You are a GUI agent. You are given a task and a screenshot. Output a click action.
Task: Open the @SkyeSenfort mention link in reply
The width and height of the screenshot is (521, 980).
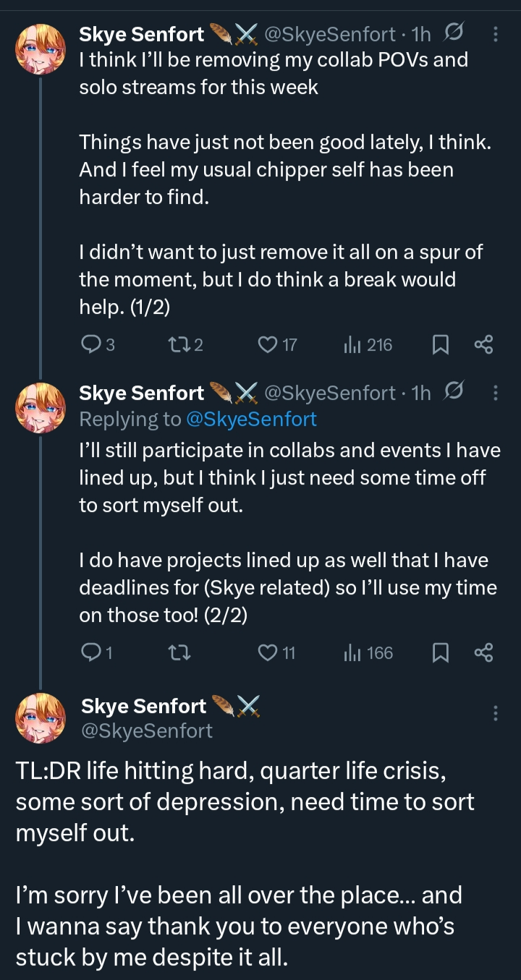tap(251, 419)
